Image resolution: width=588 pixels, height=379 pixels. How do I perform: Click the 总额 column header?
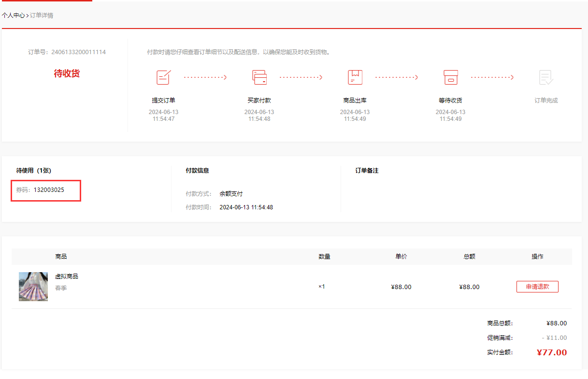click(x=469, y=257)
